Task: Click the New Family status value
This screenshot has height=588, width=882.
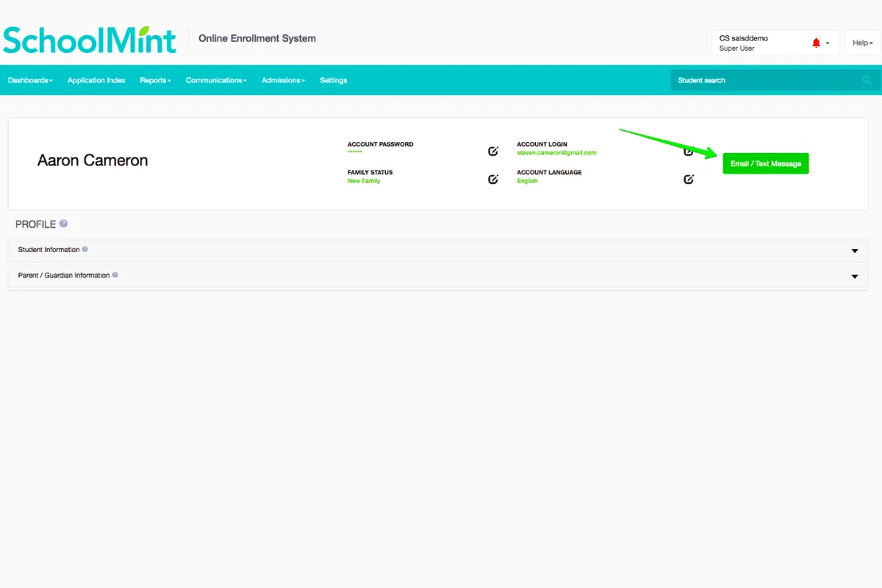Action: 364,181
